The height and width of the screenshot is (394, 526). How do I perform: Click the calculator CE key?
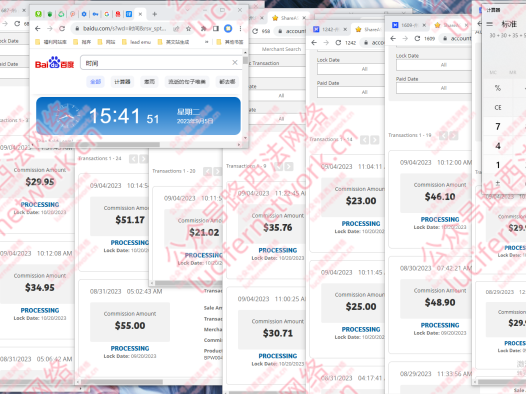498,108
